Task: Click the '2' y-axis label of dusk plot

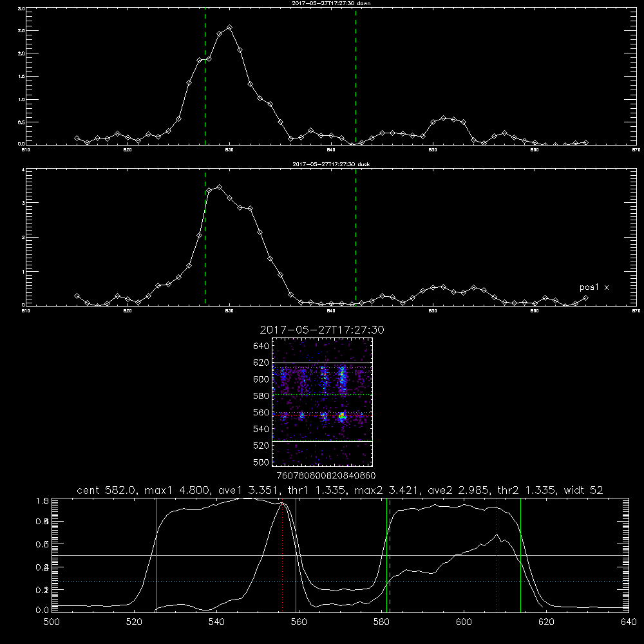Action: tap(23, 238)
